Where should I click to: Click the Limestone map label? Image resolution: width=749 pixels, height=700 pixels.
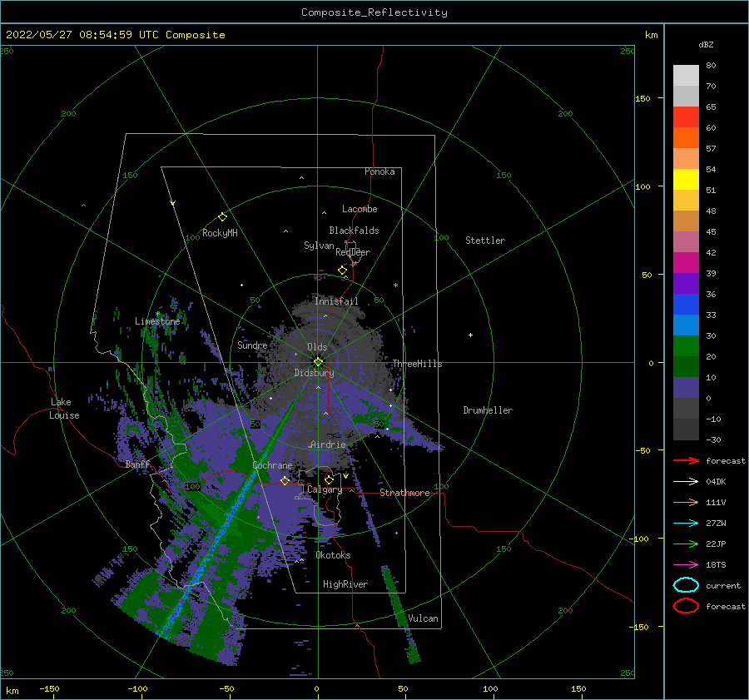click(157, 321)
